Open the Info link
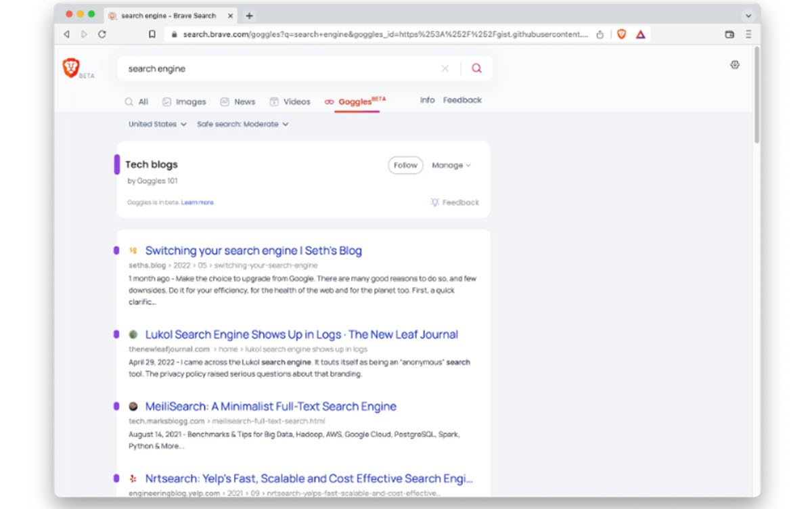Viewport: 812px width, 509px height. [x=427, y=100]
